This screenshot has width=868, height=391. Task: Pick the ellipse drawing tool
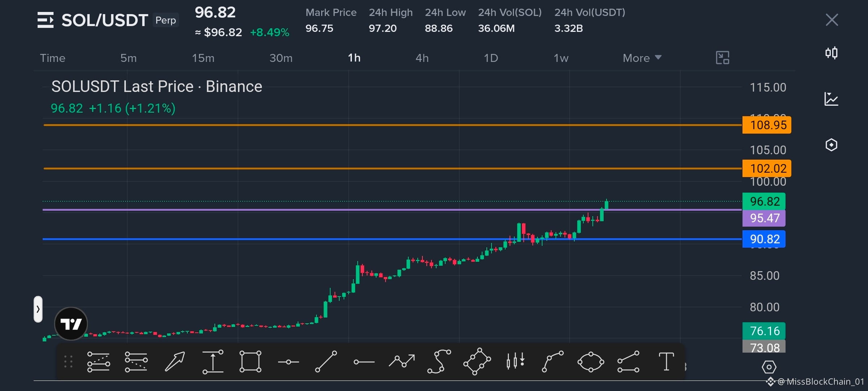[x=591, y=362]
